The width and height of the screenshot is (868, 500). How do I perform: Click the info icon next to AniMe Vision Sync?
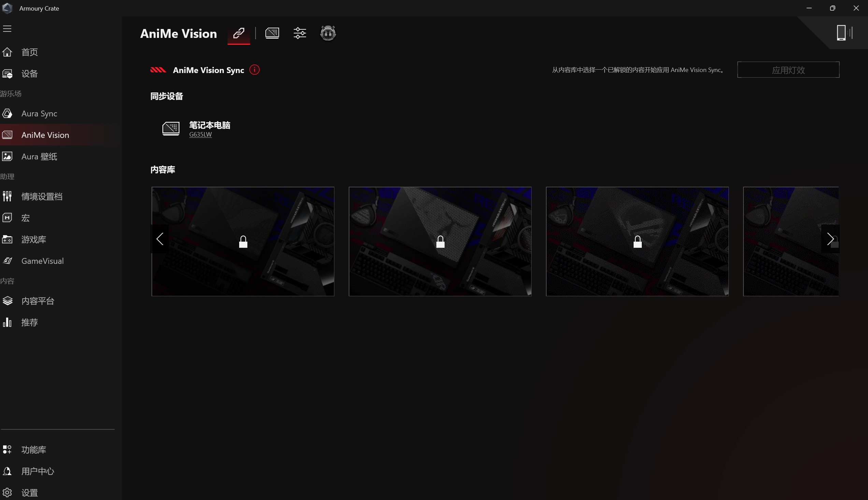tap(254, 70)
